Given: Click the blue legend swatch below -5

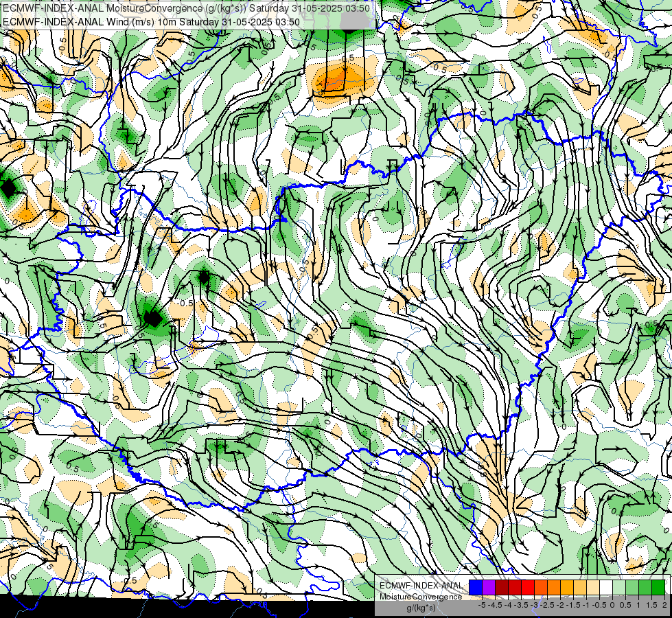Looking at the screenshot, I should tap(476, 587).
